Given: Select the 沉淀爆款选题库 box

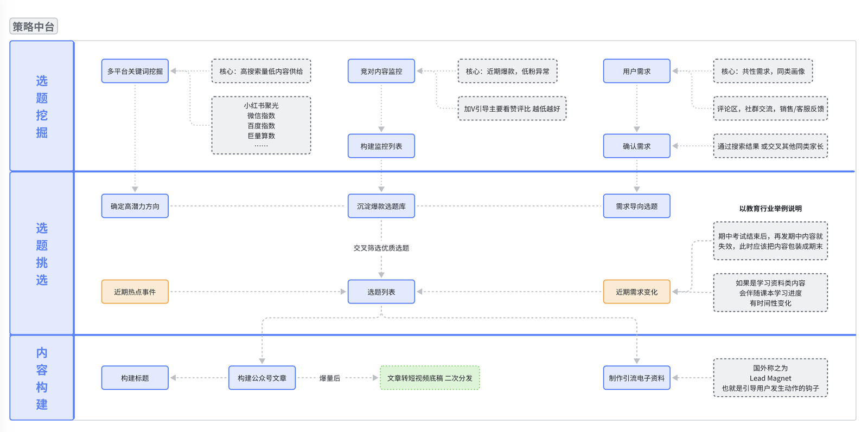Looking at the screenshot, I should tap(381, 206).
